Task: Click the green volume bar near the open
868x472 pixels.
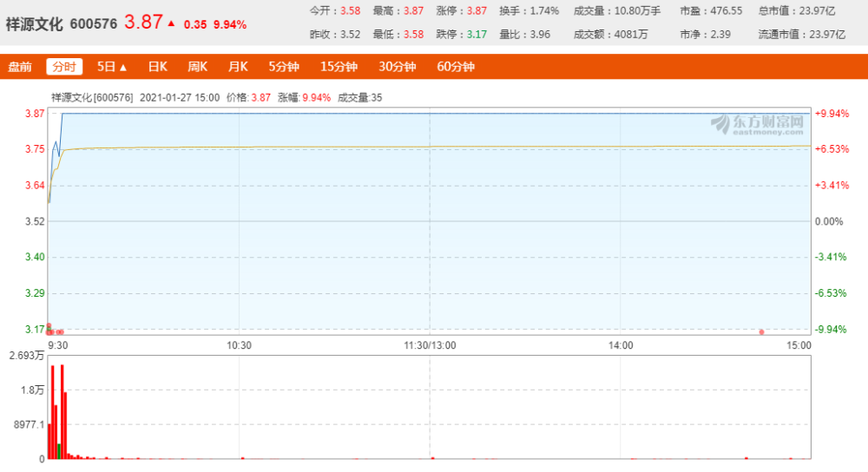Action: [x=59, y=451]
